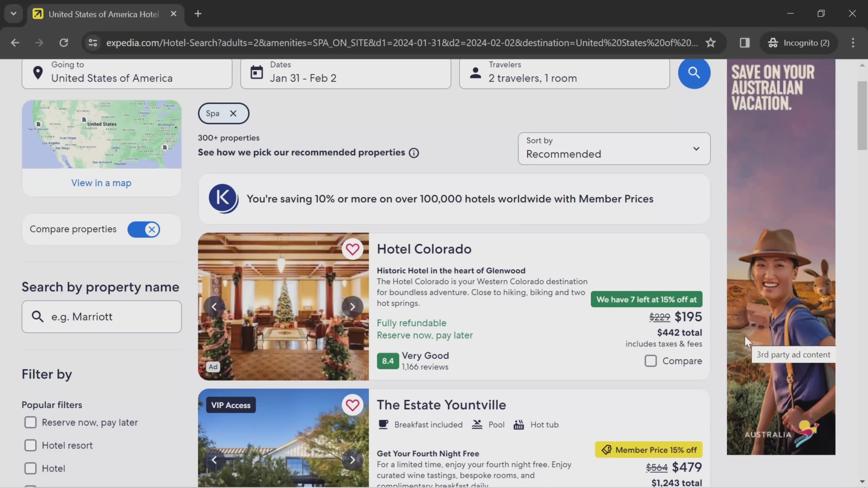Check Compare box for Hotel Colorado

coord(650,361)
